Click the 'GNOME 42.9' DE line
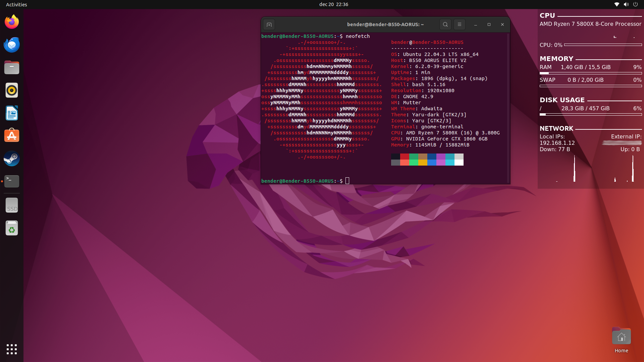Screen dimensions: 644x362 (x=412, y=97)
